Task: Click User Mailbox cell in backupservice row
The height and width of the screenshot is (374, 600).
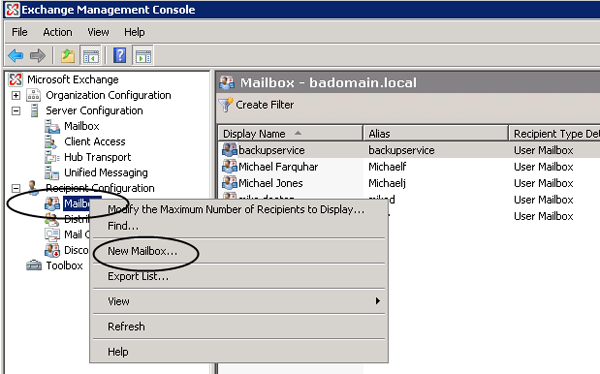Action: [543, 150]
